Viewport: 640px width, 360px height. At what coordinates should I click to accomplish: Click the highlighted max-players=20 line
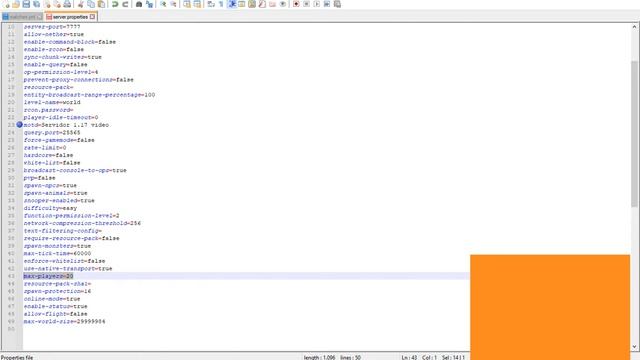click(x=48, y=276)
